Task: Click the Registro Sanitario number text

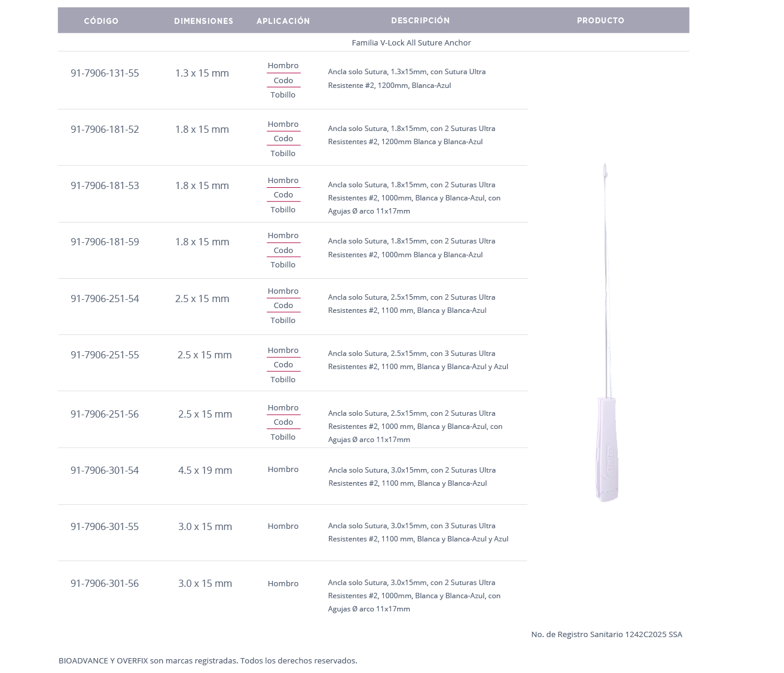Action: click(606, 634)
